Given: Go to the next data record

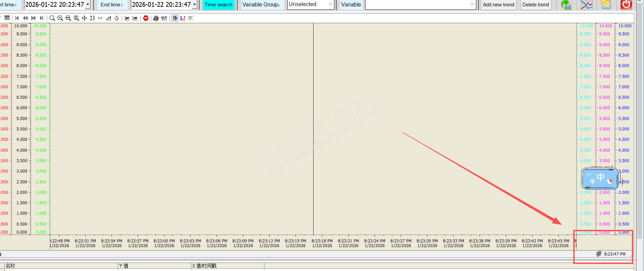Looking at the screenshot, I should (x=33, y=18).
